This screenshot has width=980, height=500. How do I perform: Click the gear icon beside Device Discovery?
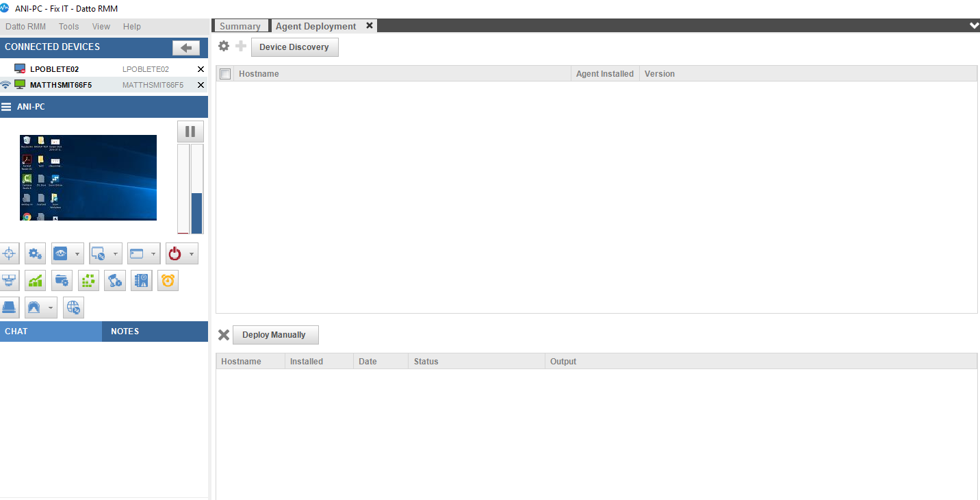click(x=224, y=47)
